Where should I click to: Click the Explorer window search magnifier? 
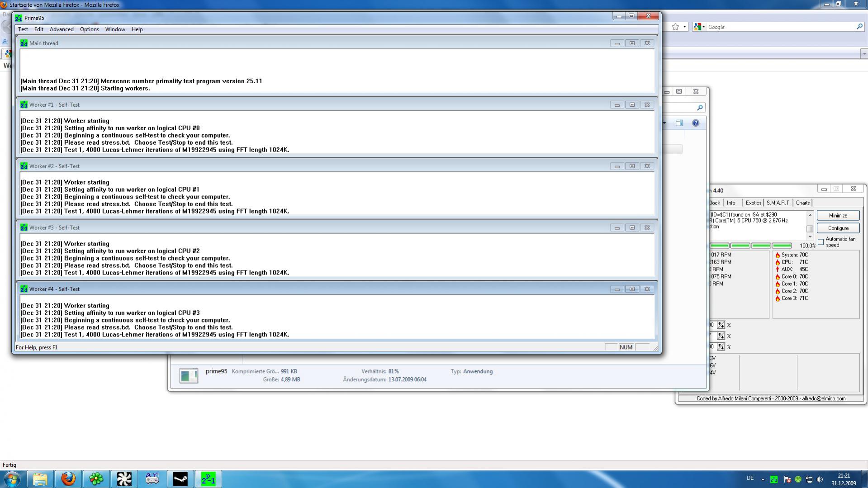pos(700,108)
